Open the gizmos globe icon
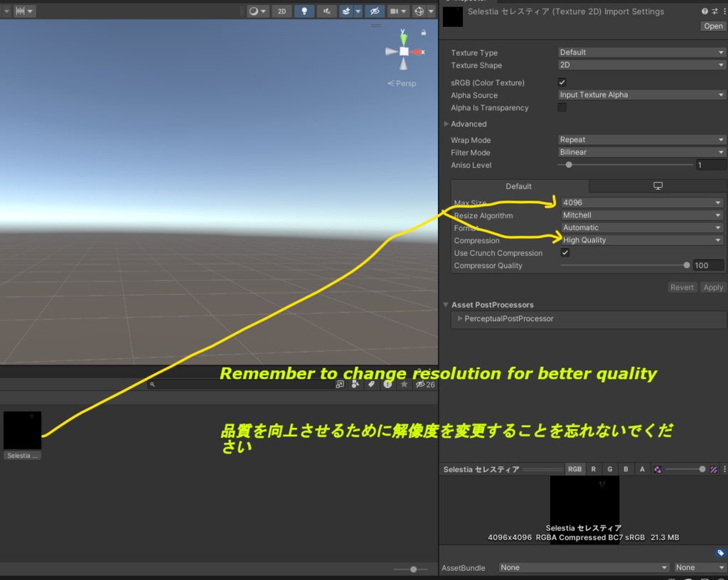 pyautogui.click(x=419, y=11)
